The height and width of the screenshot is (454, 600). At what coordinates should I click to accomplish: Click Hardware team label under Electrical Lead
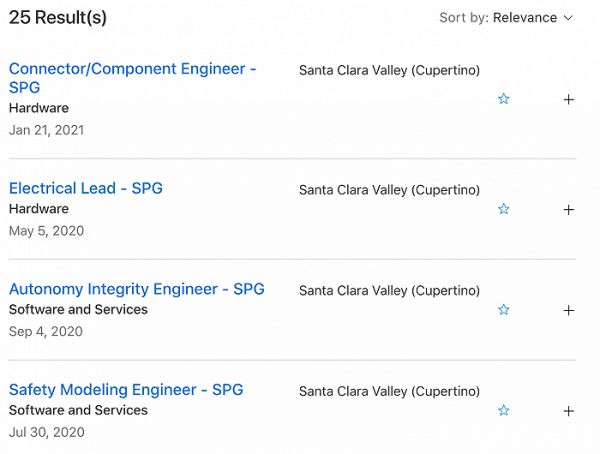(x=39, y=209)
